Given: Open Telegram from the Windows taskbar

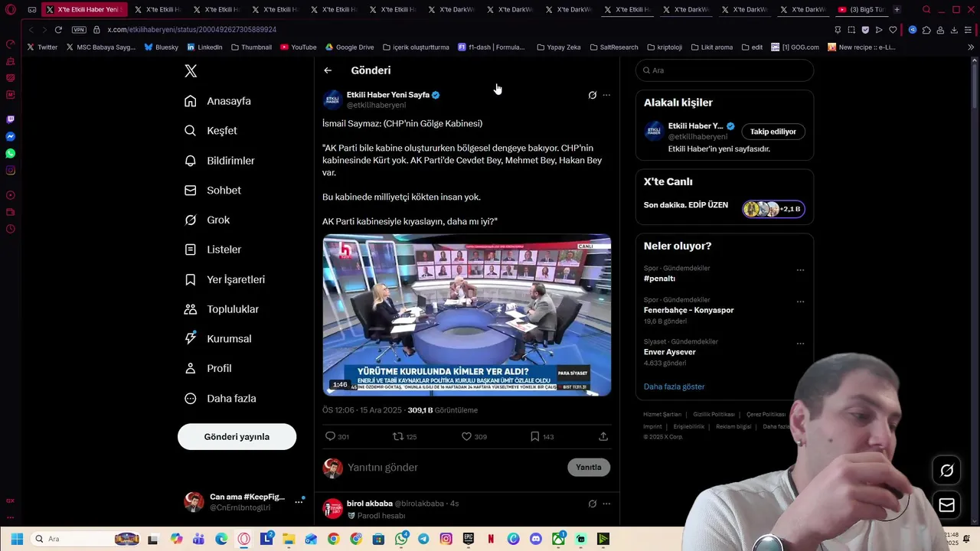Looking at the screenshot, I should pos(423,539).
